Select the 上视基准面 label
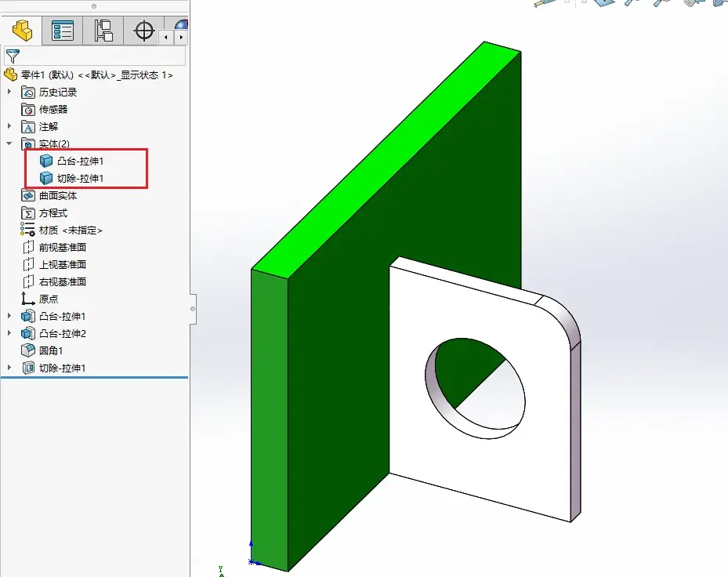728x577 pixels. tap(63, 264)
